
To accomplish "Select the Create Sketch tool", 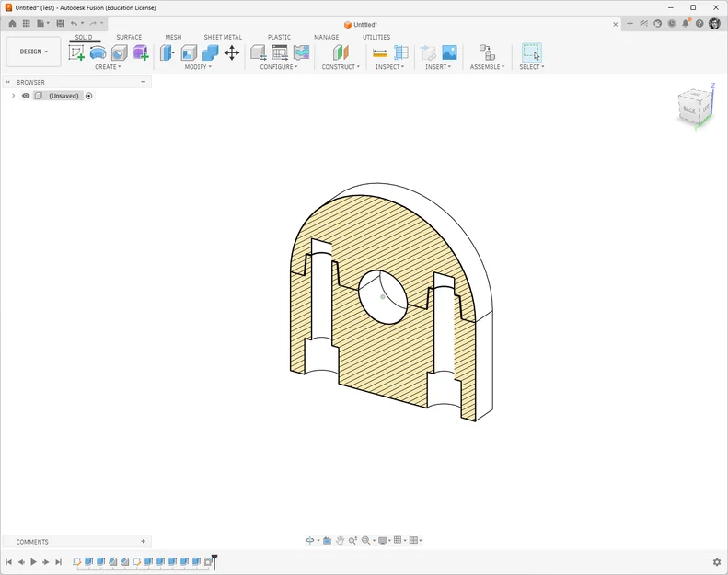I will [x=76, y=52].
